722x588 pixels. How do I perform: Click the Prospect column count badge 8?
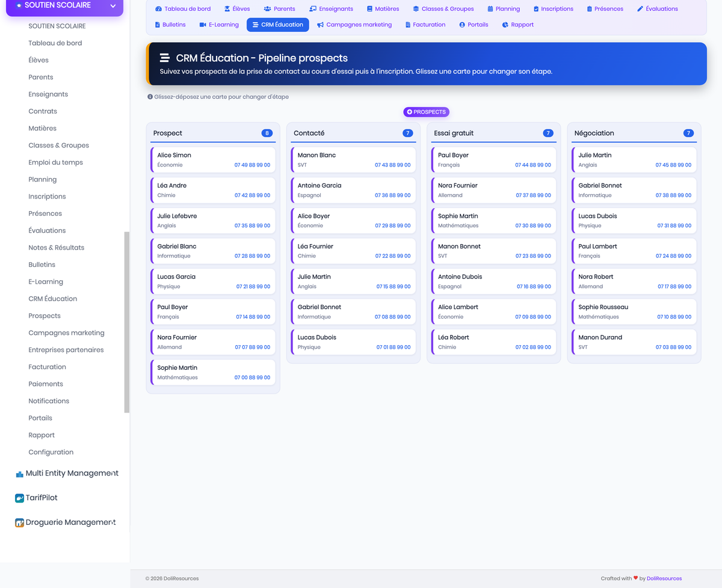[267, 133]
